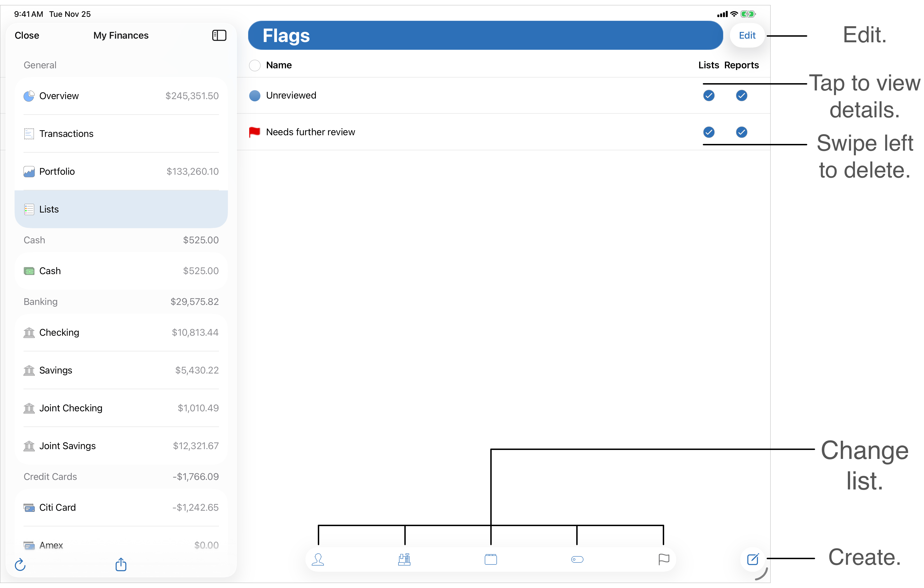Open the categories folder-tabs icon
Image resolution: width=924 pixels, height=588 pixels.
(490, 559)
